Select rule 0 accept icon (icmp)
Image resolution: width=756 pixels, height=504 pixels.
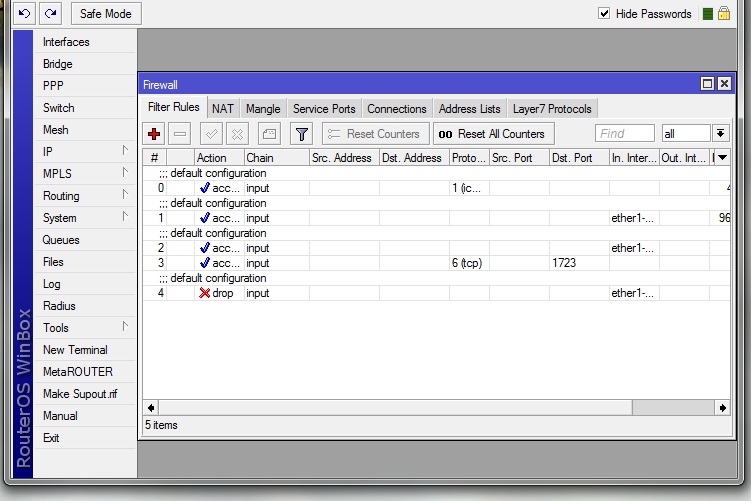pyautogui.click(x=204, y=188)
